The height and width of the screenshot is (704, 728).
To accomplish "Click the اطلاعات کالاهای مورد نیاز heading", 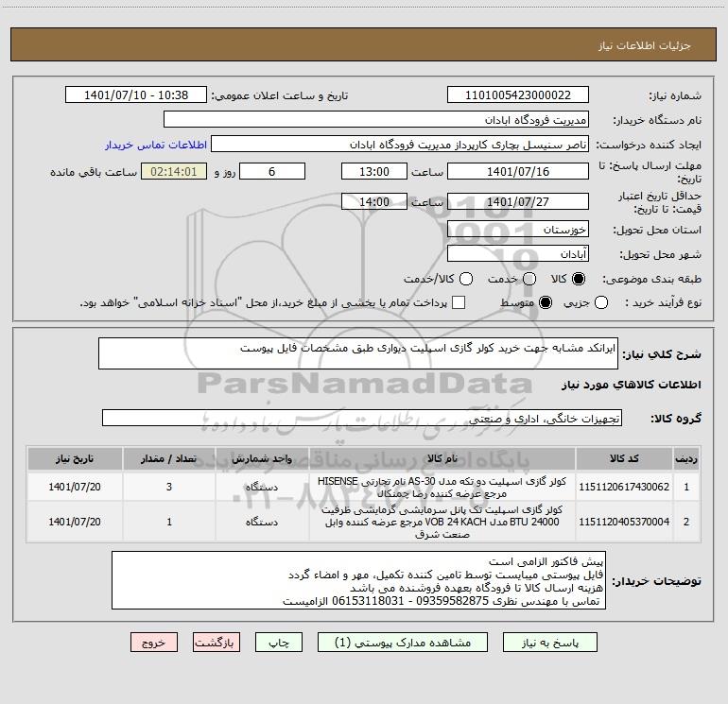I will tap(631, 385).
